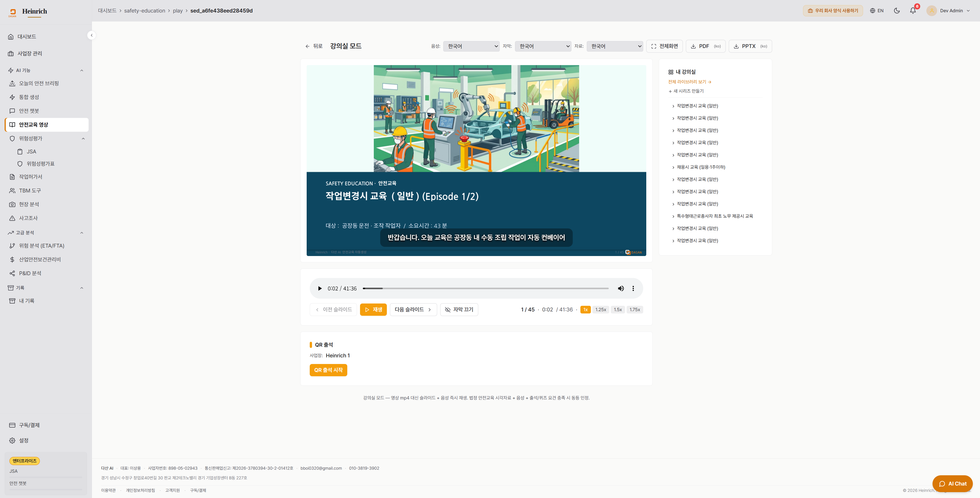The width and height of the screenshot is (980, 498).
Task: Click the Heinrich logo
Action: tap(28, 12)
